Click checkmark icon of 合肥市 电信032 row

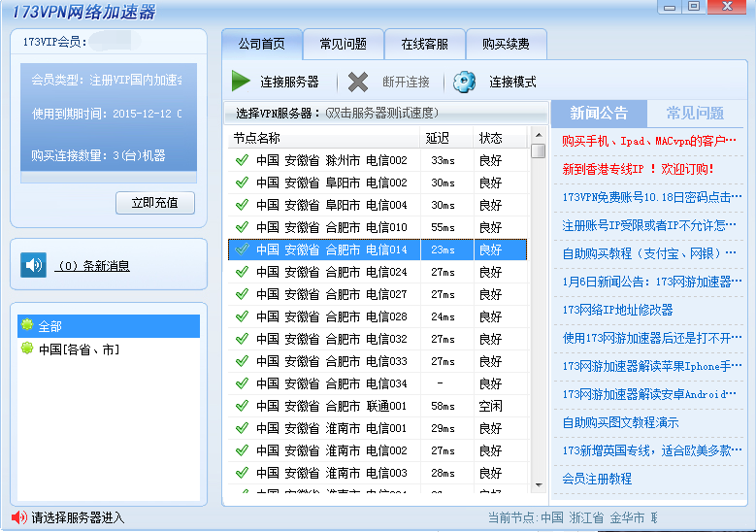[242, 339]
